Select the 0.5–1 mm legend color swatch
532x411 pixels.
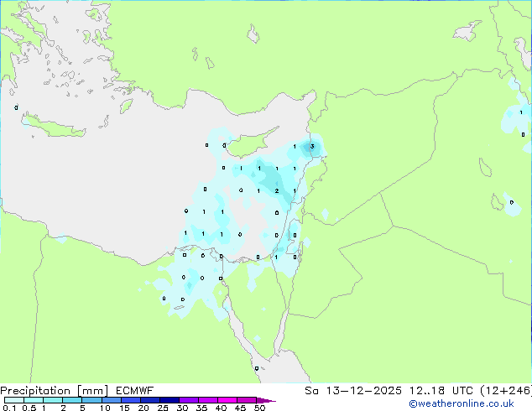pos(34,400)
